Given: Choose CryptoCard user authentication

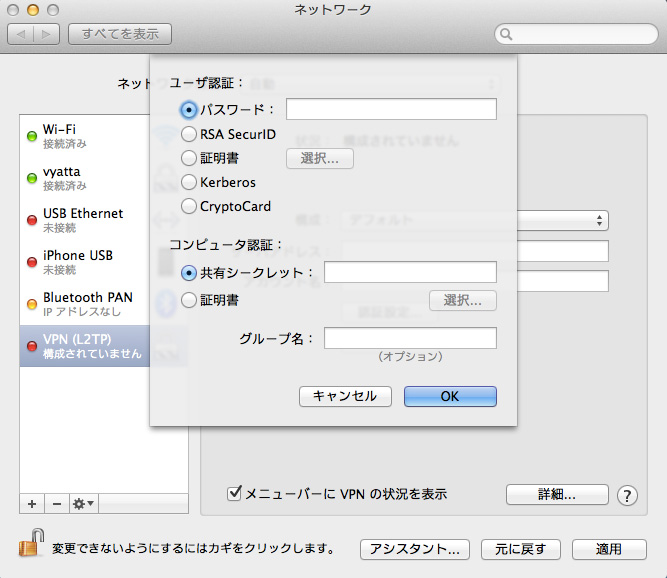Looking at the screenshot, I should point(189,207).
